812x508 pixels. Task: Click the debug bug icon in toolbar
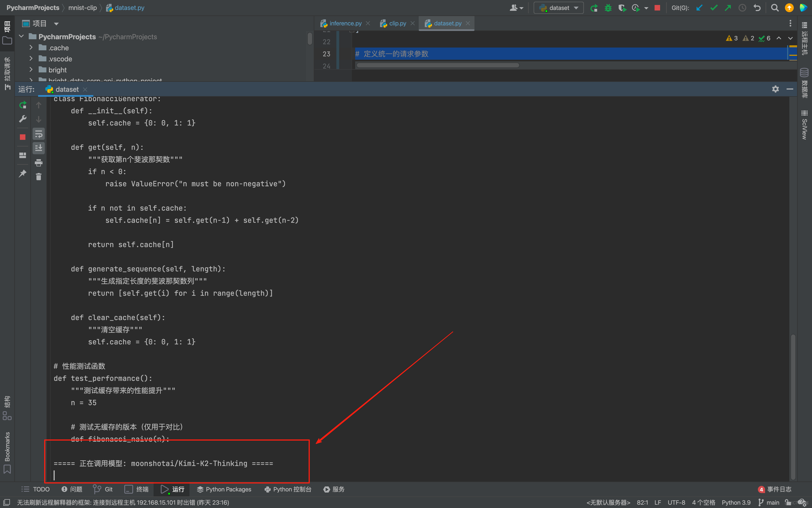(608, 8)
